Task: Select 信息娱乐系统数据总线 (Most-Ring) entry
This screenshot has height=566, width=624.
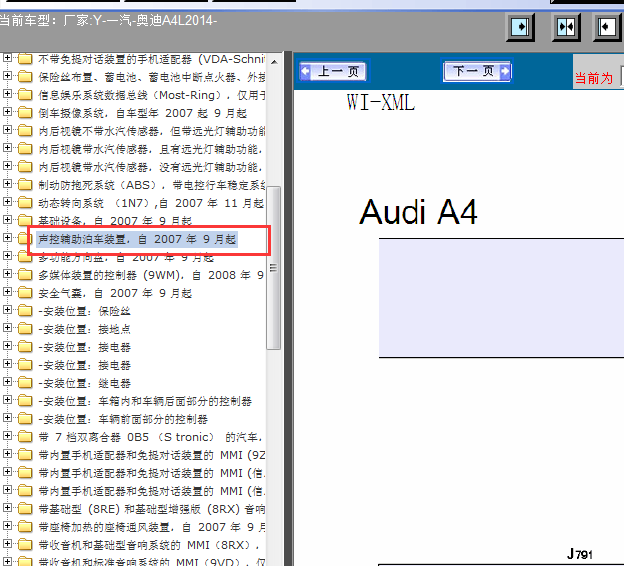Action: (x=152, y=96)
